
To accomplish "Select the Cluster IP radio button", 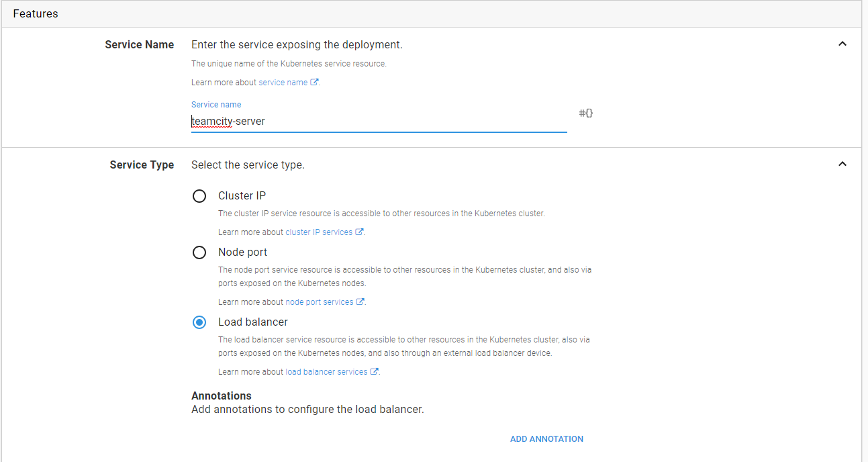I will click(x=199, y=196).
